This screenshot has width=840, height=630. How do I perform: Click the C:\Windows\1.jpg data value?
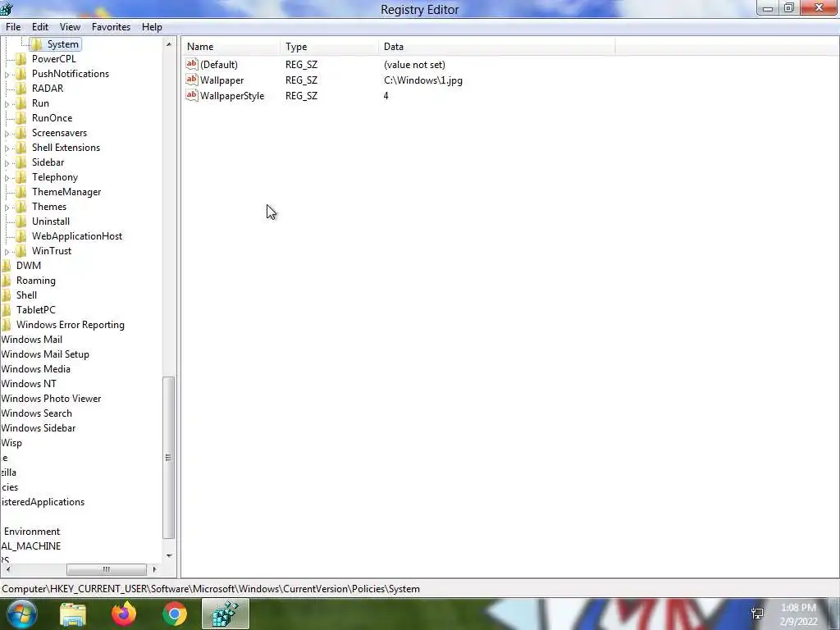(x=423, y=80)
